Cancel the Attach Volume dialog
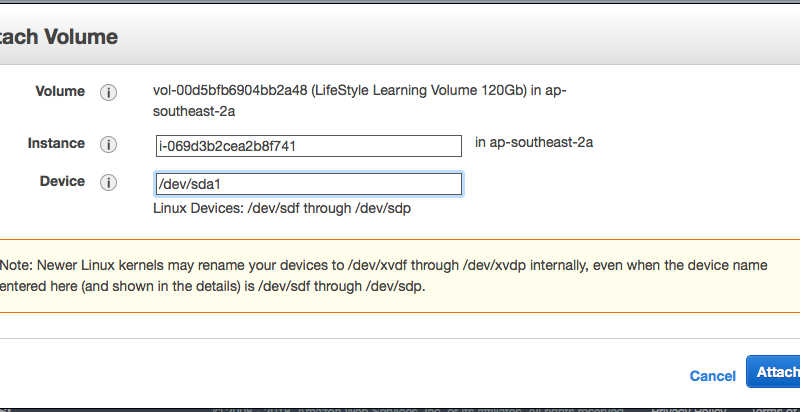This screenshot has height=412, width=800. (x=712, y=376)
